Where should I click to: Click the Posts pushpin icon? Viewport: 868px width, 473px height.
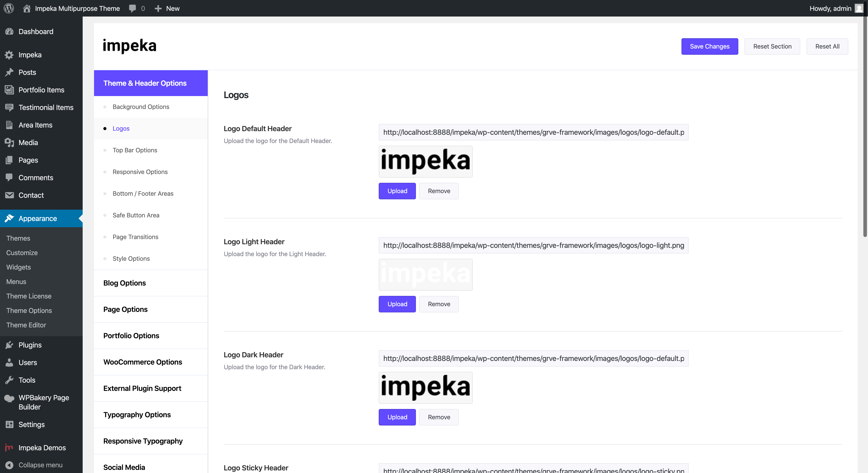[10, 72]
